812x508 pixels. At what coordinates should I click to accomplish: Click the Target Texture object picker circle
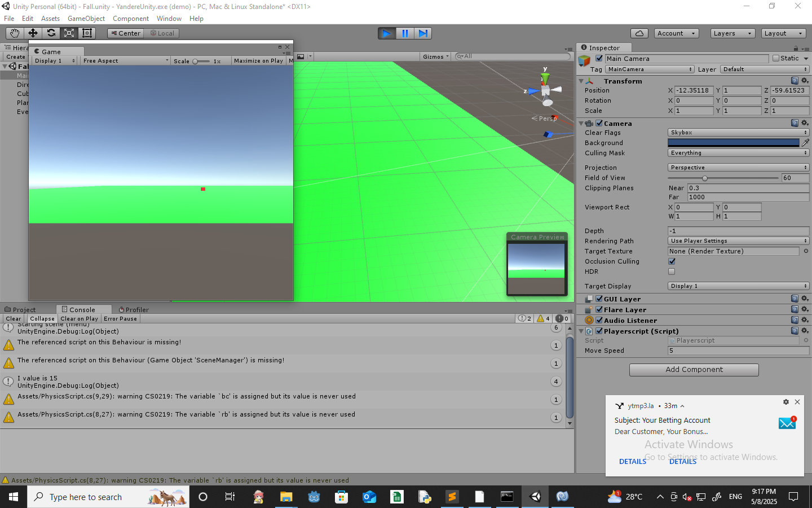pyautogui.click(x=806, y=251)
